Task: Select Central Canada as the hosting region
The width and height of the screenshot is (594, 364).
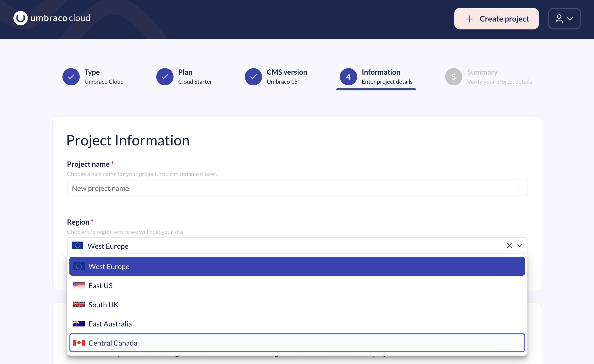Action: (113, 342)
